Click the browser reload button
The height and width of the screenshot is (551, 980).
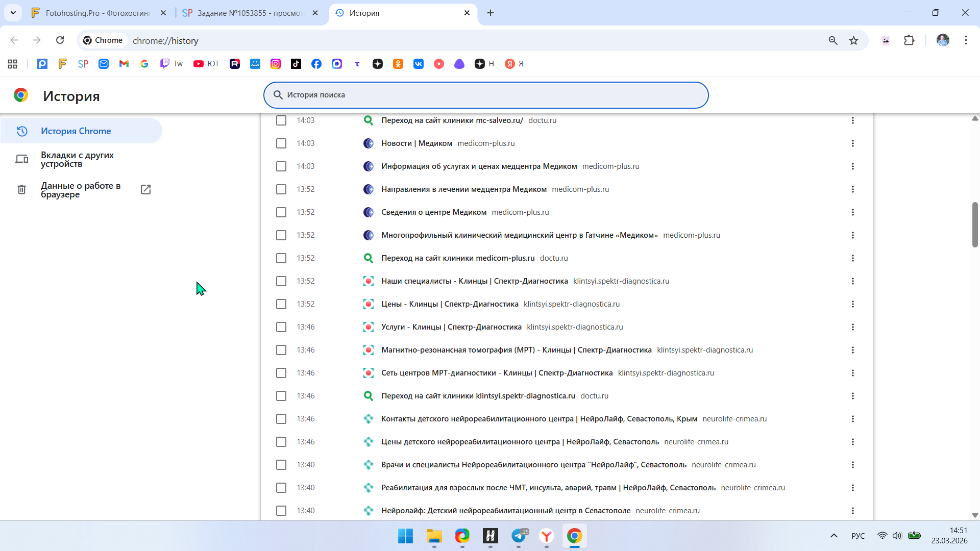point(60,40)
